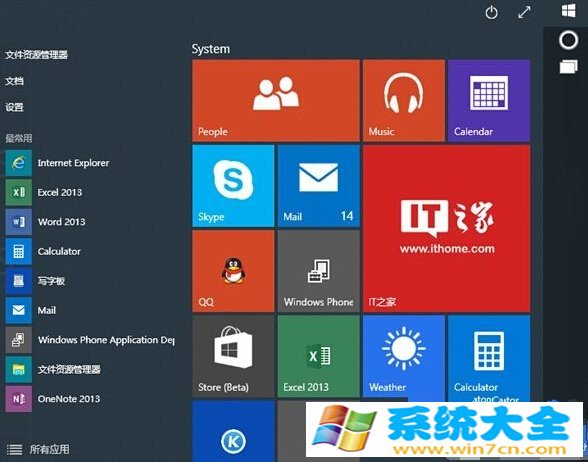Click the Internet Explorer icon in list
Screen dimensions: 588x462
tap(18, 163)
